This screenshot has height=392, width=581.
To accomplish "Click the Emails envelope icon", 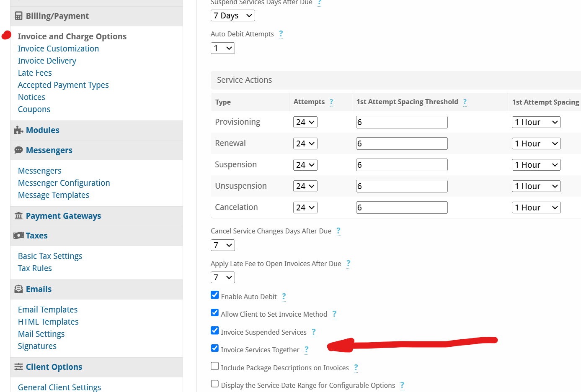I will 18,289.
